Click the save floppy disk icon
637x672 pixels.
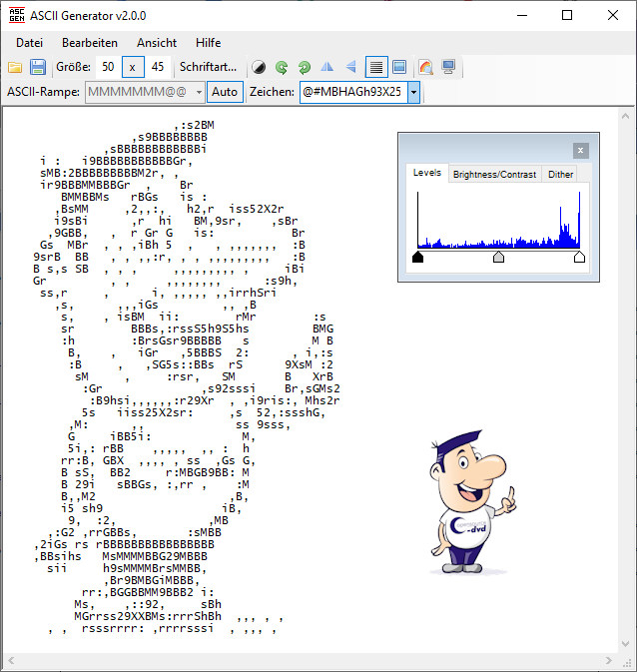(38, 67)
